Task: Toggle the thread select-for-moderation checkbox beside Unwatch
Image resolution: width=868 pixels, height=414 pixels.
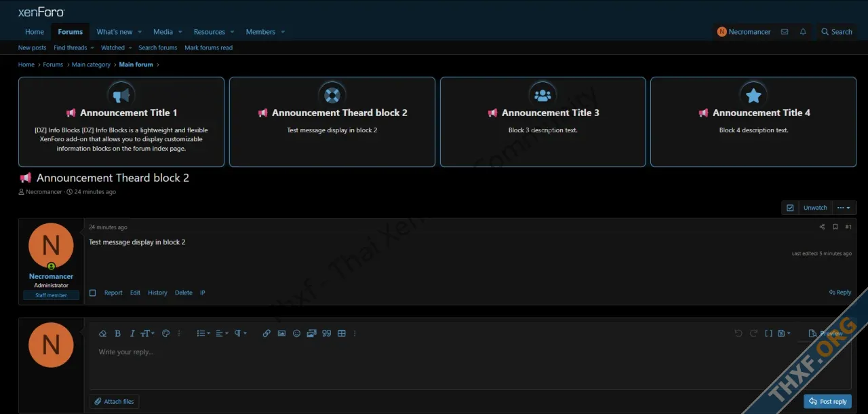Action: (x=790, y=208)
